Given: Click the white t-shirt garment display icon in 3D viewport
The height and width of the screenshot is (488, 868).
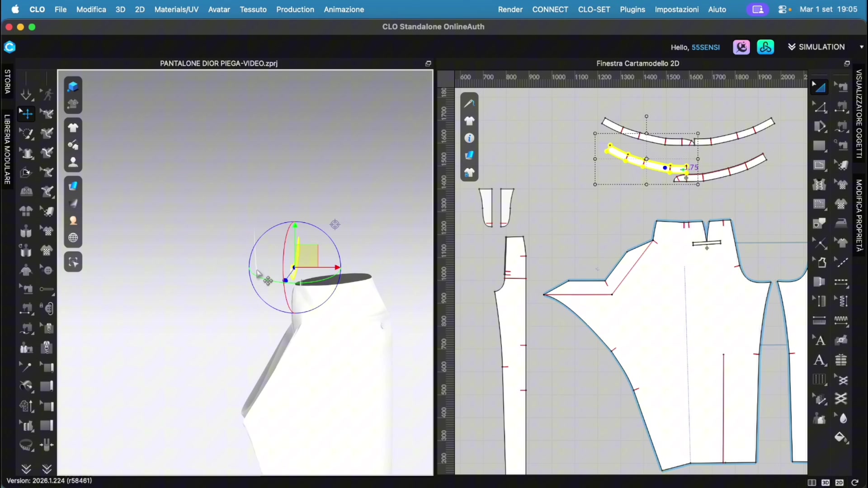Looking at the screenshot, I should tap(73, 128).
